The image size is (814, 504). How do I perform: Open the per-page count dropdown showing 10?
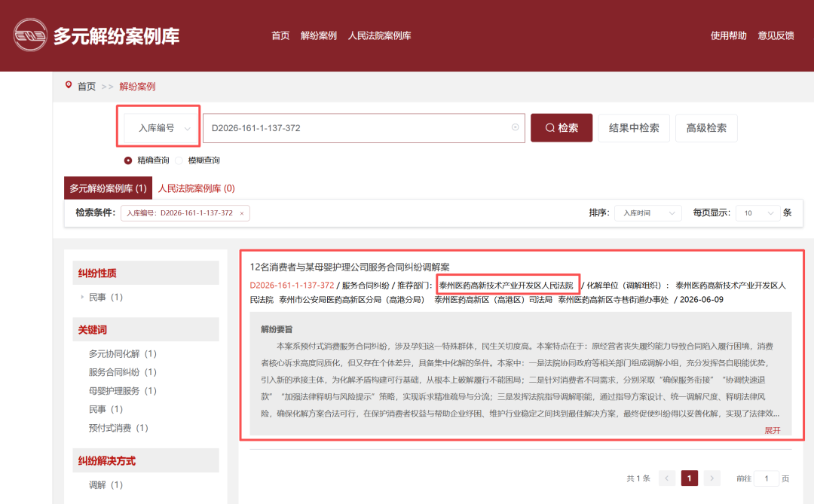coord(757,212)
